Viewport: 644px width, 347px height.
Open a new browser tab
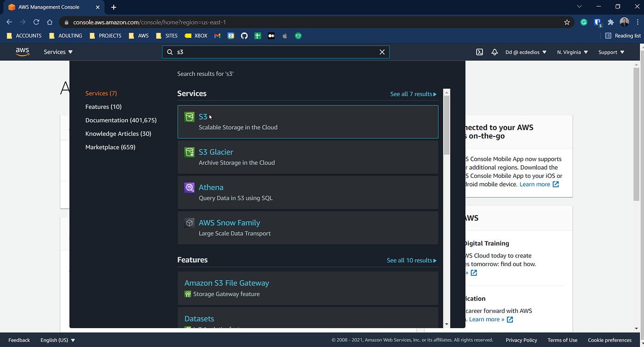coord(114,7)
